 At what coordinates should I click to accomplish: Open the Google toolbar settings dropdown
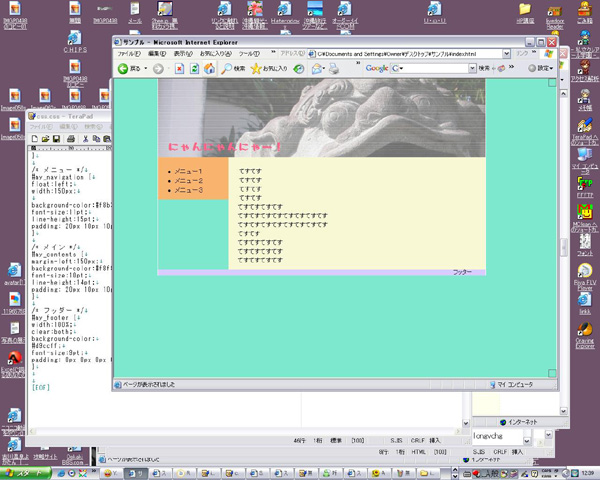click(x=541, y=68)
